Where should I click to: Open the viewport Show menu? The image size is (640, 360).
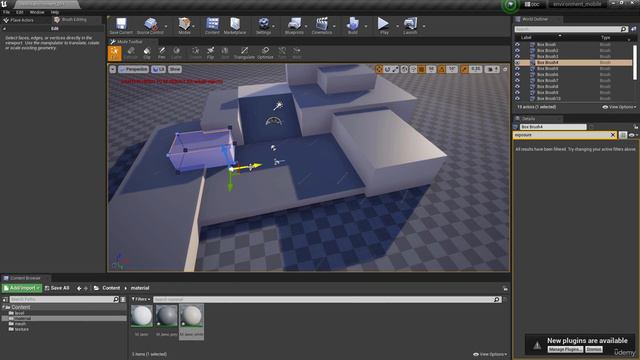175,69
